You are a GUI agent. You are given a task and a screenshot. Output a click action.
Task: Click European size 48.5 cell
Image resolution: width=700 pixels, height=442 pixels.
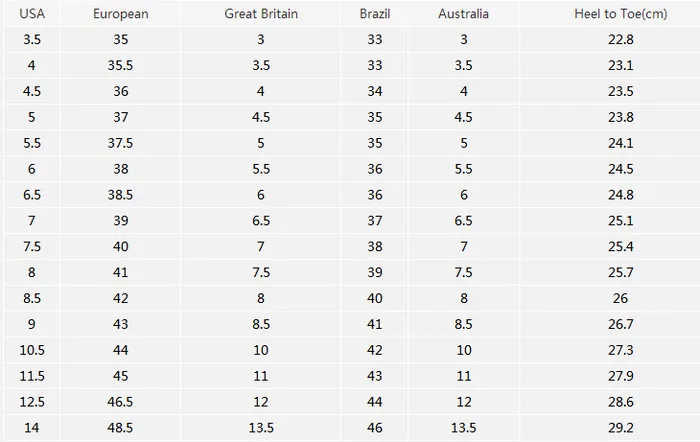(120, 428)
